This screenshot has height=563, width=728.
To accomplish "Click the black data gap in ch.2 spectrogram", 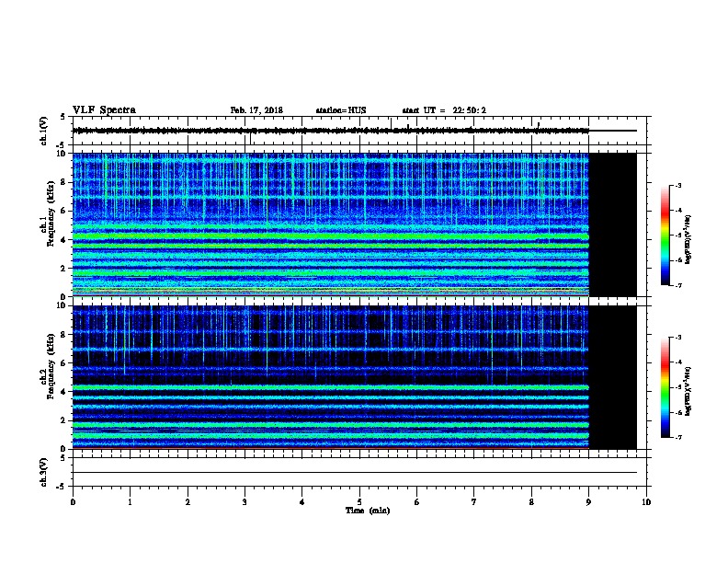I will click(613, 377).
